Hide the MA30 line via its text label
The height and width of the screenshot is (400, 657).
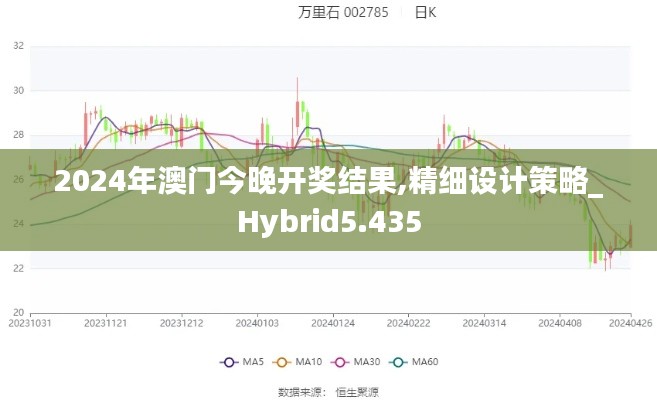pyautogui.click(x=368, y=361)
